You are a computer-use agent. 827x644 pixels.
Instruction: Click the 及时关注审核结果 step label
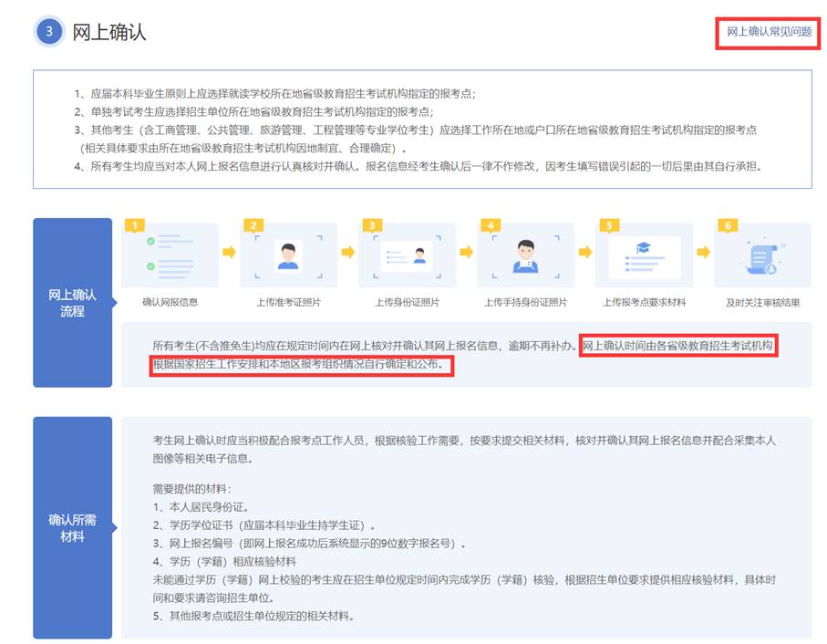(762, 302)
